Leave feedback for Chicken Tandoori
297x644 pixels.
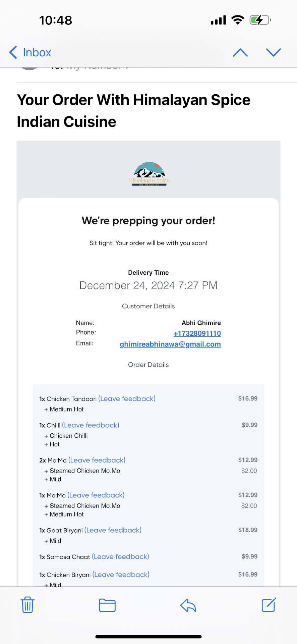(127, 398)
